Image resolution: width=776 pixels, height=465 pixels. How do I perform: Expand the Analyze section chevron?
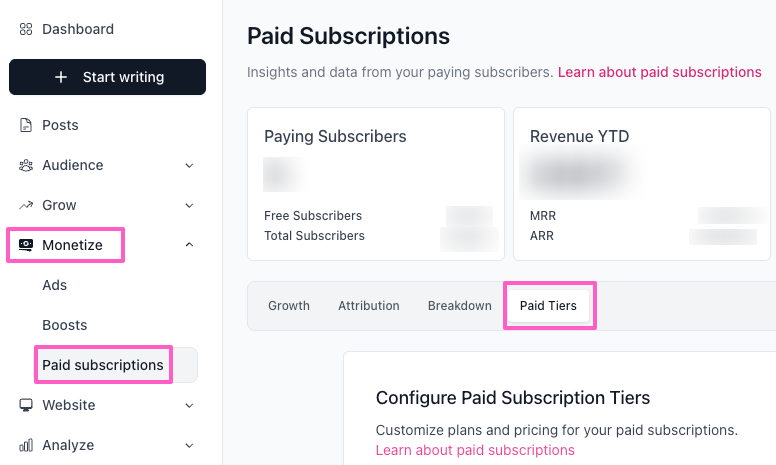click(189, 445)
